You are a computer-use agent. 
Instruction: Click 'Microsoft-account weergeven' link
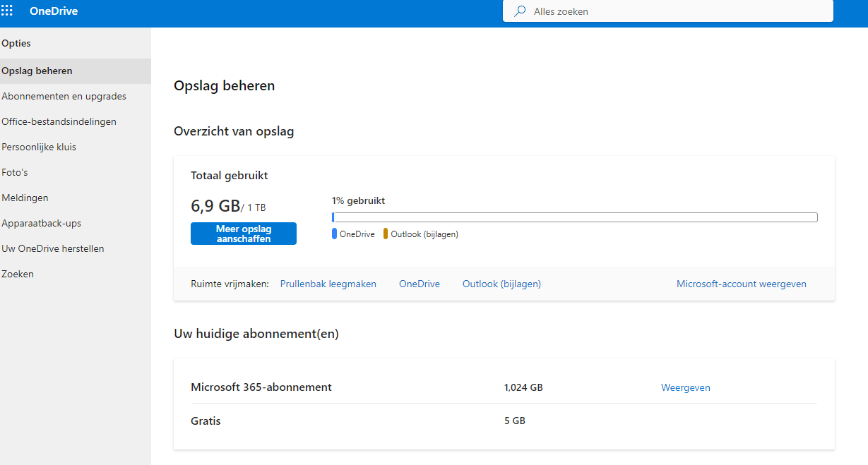coord(742,284)
